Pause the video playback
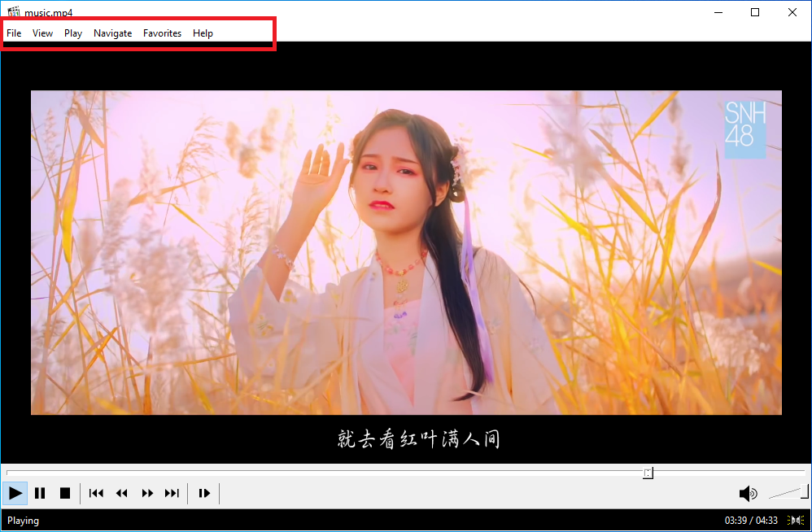 [x=40, y=493]
